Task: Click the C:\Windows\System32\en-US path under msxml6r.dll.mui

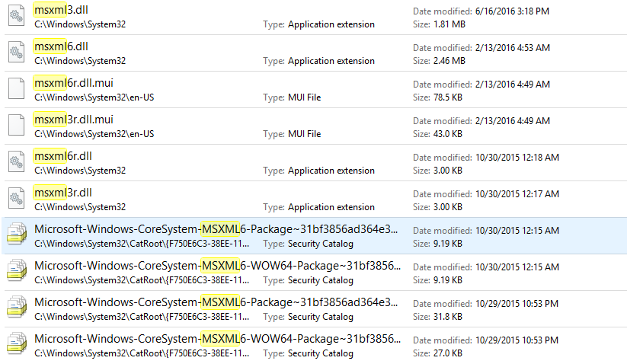Action: [x=94, y=97]
